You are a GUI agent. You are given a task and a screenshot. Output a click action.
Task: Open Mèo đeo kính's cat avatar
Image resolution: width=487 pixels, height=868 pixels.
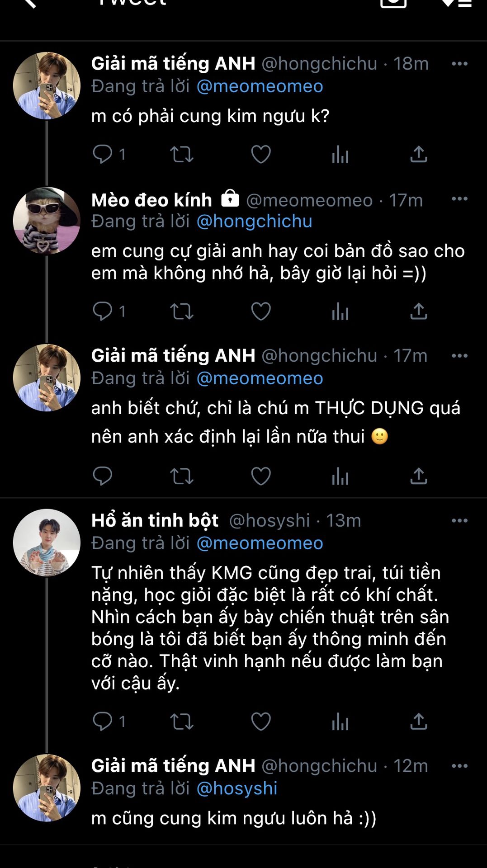[47, 221]
